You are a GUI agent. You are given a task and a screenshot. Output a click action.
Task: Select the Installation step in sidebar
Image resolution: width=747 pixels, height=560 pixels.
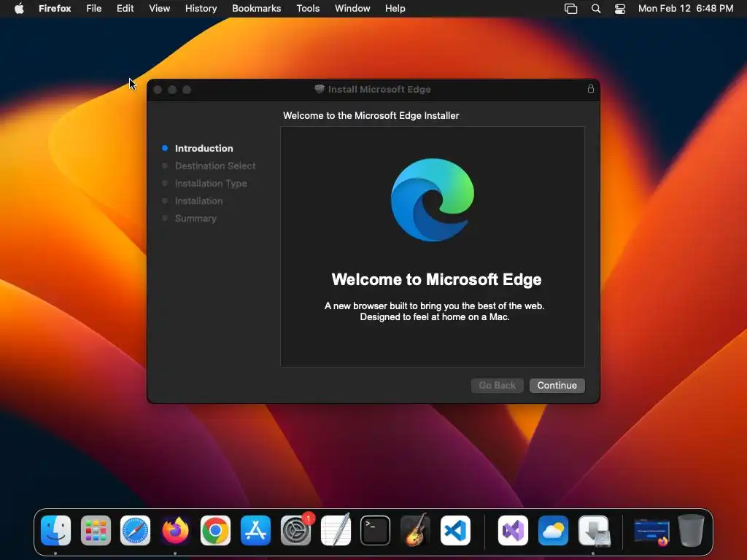click(x=198, y=201)
